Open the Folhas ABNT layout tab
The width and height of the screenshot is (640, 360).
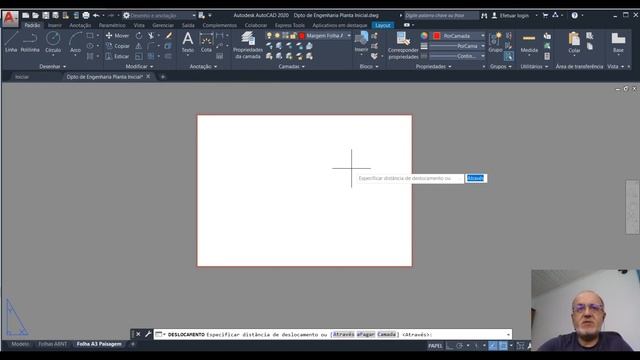pyautogui.click(x=52, y=344)
